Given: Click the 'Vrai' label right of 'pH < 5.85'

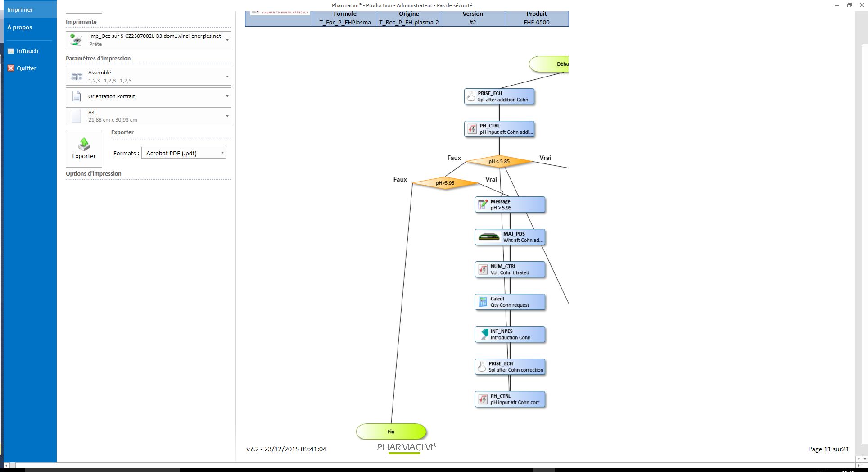Looking at the screenshot, I should 545,158.
